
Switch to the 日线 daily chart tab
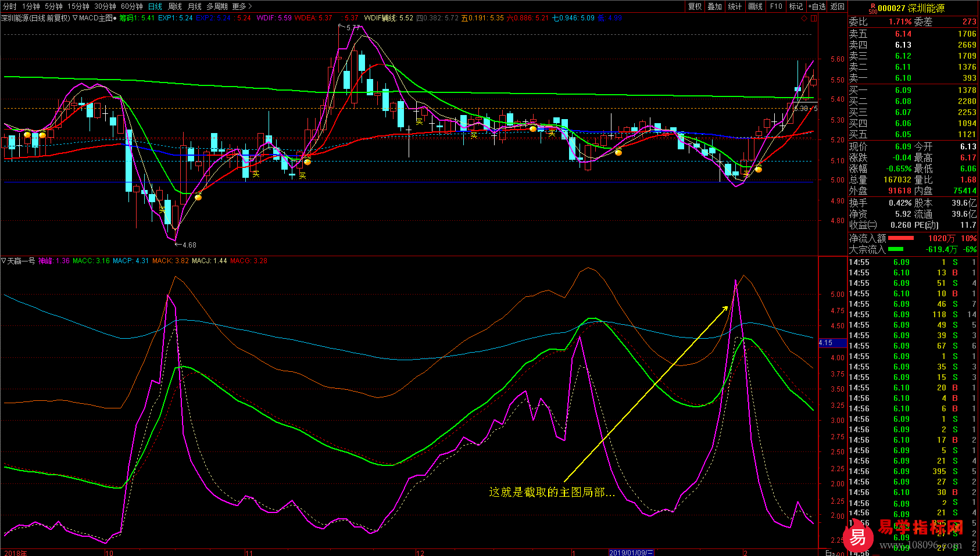[x=155, y=6]
